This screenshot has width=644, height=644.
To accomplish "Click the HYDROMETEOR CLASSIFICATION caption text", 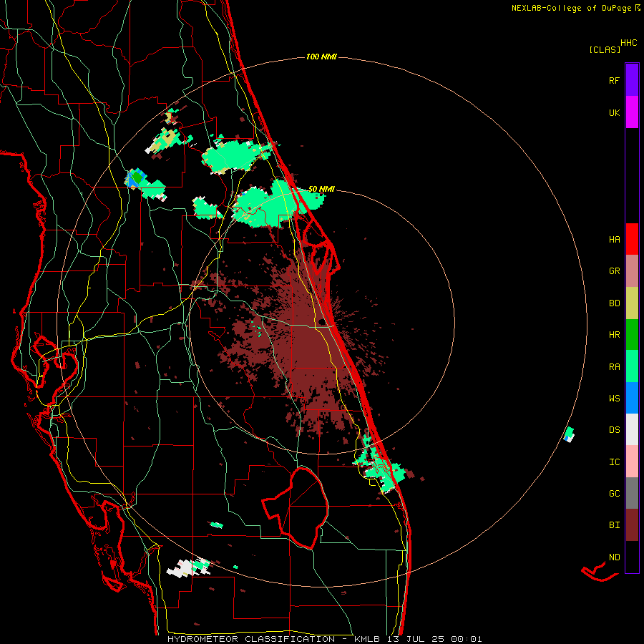I will point(251,639).
